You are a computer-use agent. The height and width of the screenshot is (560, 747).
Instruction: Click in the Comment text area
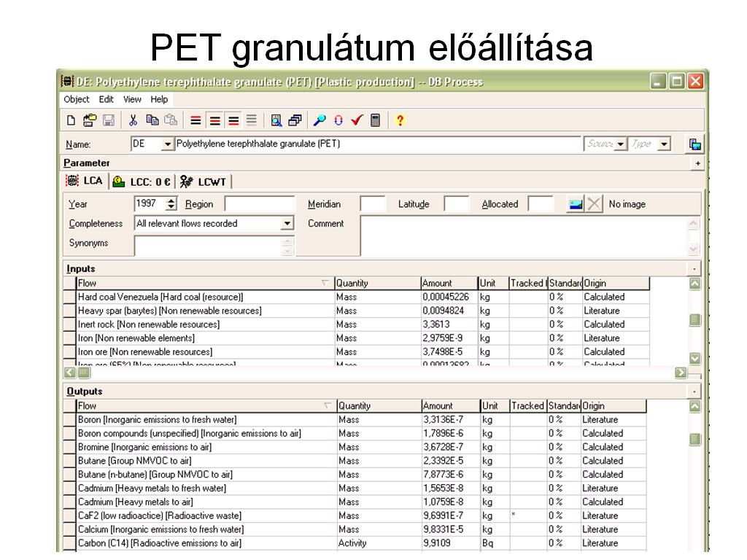pos(530,236)
